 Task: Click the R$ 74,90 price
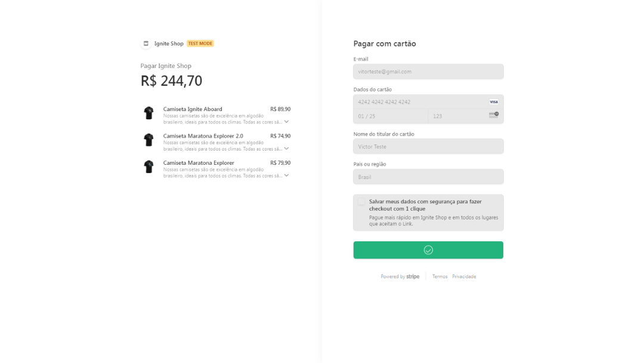click(280, 136)
